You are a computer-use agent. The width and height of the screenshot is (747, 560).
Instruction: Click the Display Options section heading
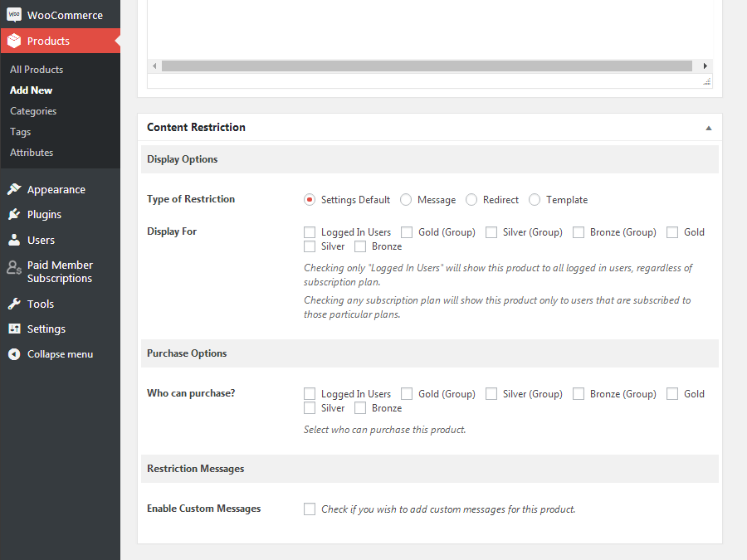point(182,159)
